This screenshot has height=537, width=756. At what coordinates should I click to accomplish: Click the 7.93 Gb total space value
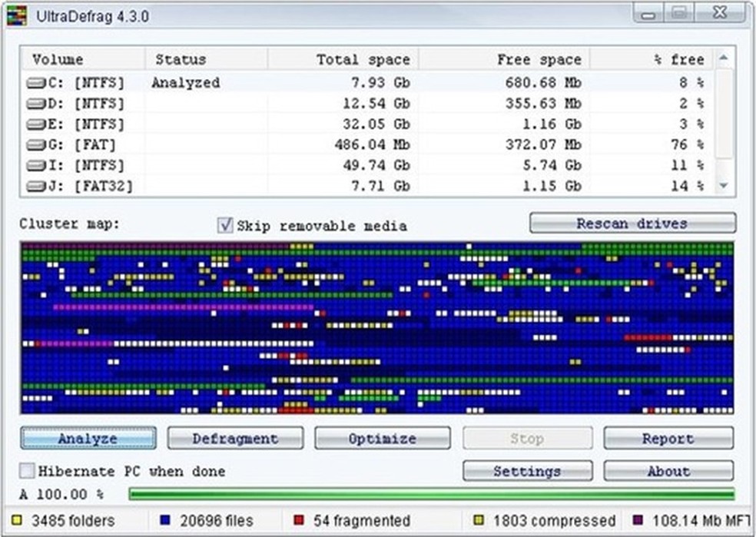coord(380,82)
